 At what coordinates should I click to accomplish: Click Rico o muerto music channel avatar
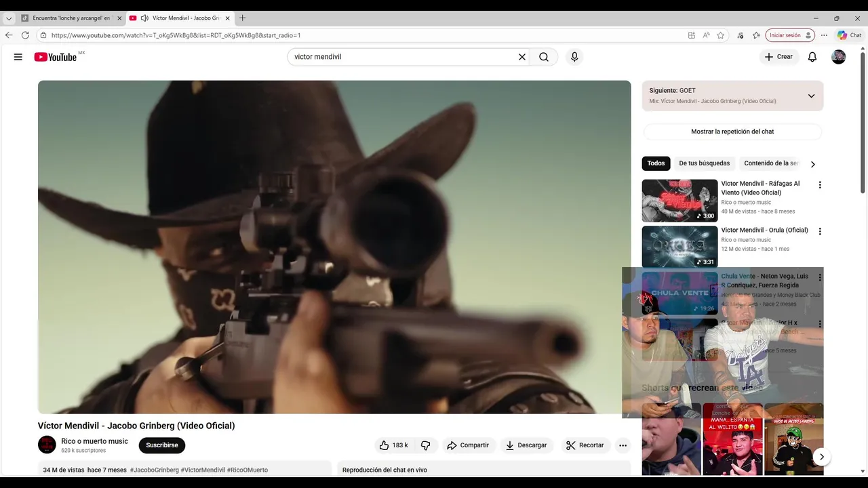[47, 445]
